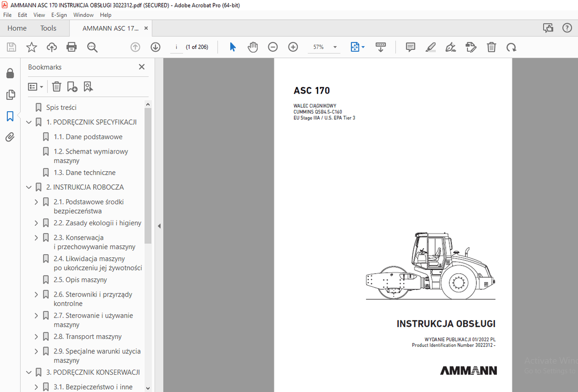Open the Print dialog

[x=72, y=47]
